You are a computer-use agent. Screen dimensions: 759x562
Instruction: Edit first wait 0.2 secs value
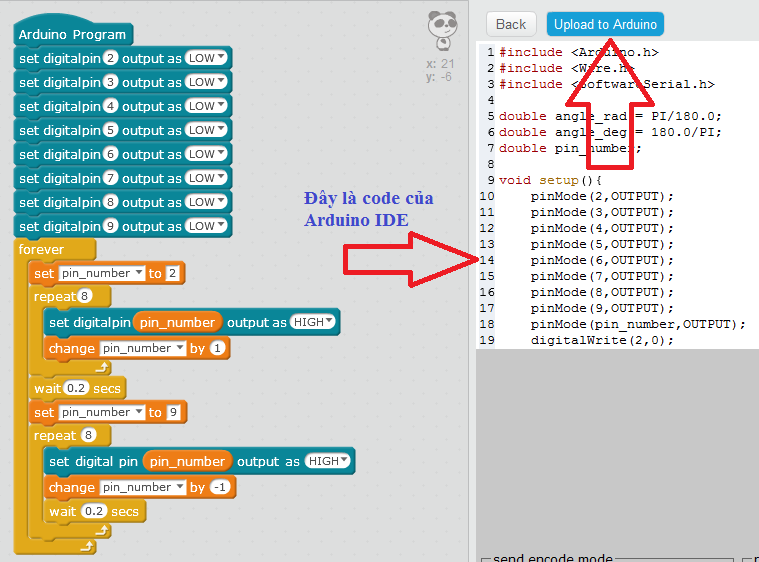[76, 388]
